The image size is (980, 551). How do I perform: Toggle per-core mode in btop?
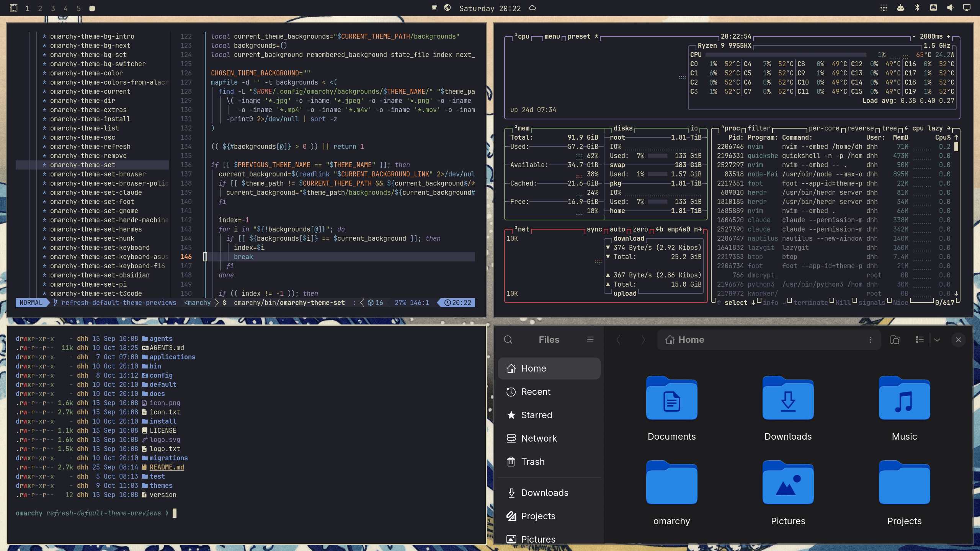824,128
